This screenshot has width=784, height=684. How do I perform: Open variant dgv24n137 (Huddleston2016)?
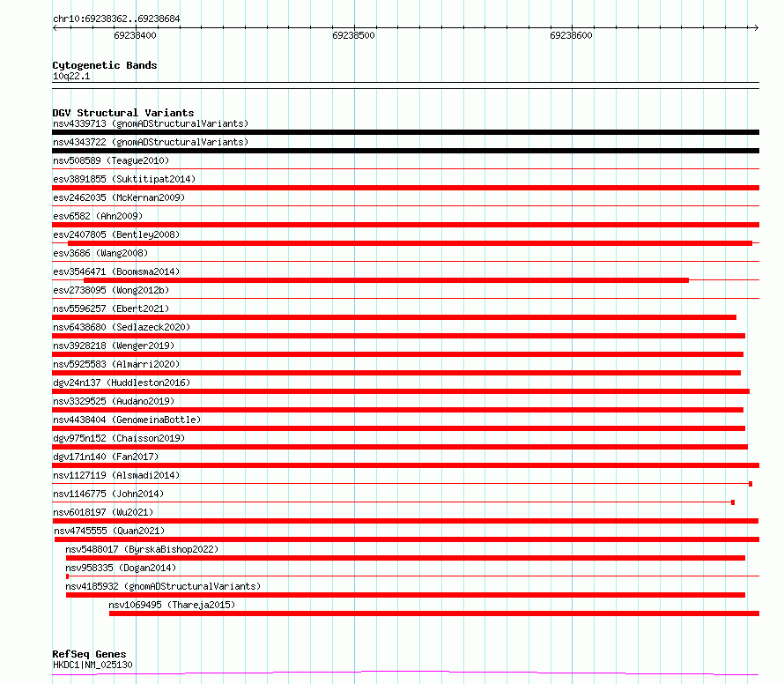pyautogui.click(x=122, y=383)
